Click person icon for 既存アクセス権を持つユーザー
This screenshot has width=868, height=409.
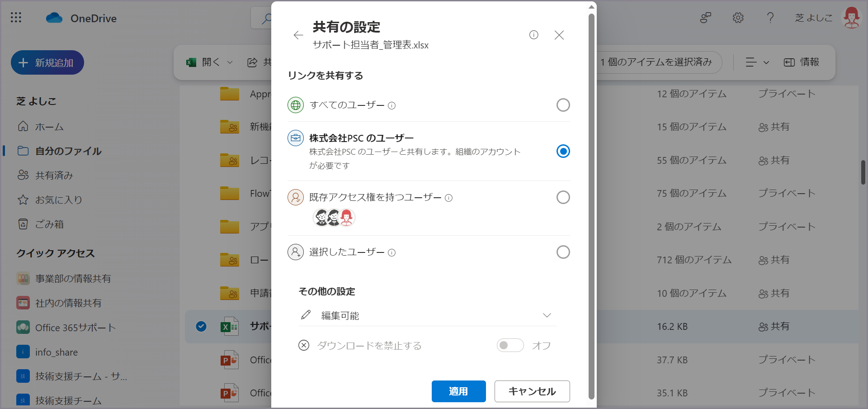pyautogui.click(x=296, y=197)
